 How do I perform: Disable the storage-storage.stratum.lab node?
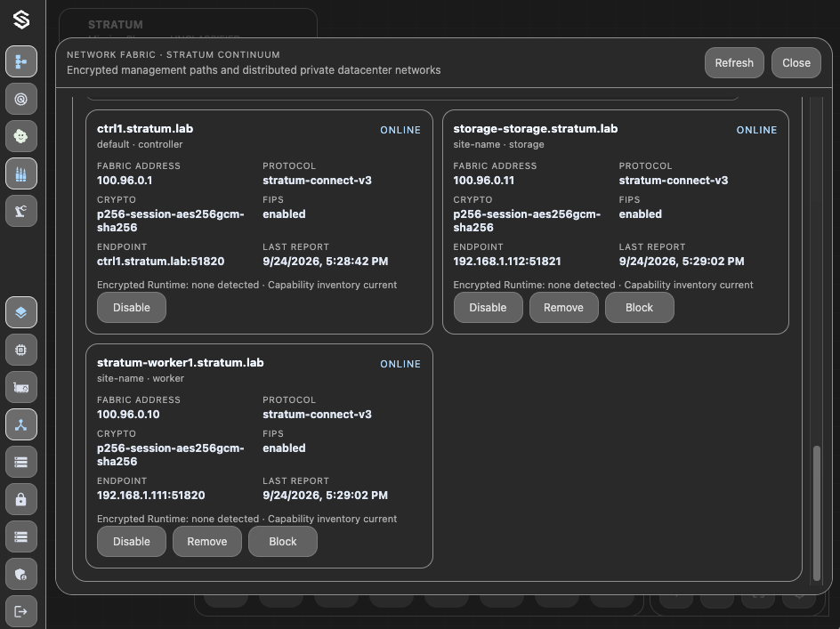(488, 308)
